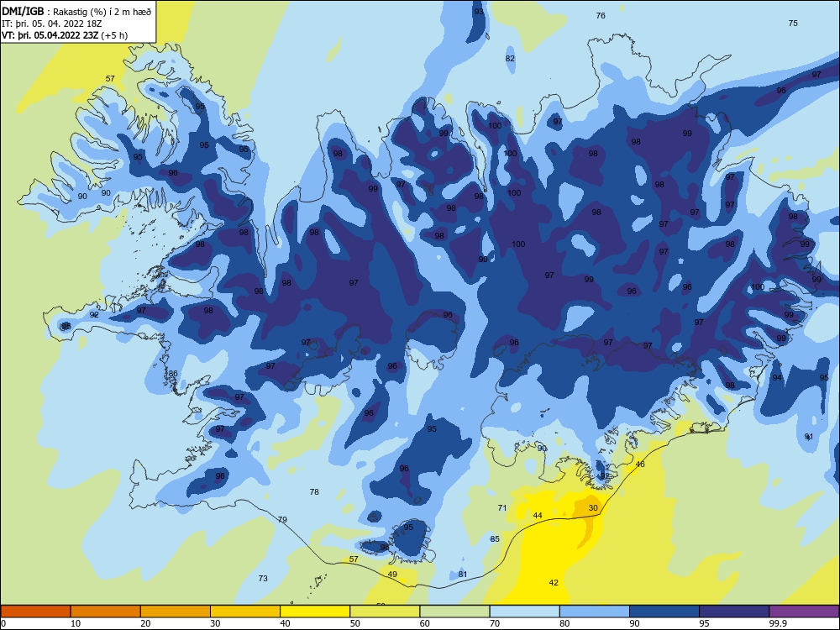Click the humidity value 78 on the map
This screenshot has height=630, width=840.
314,491
